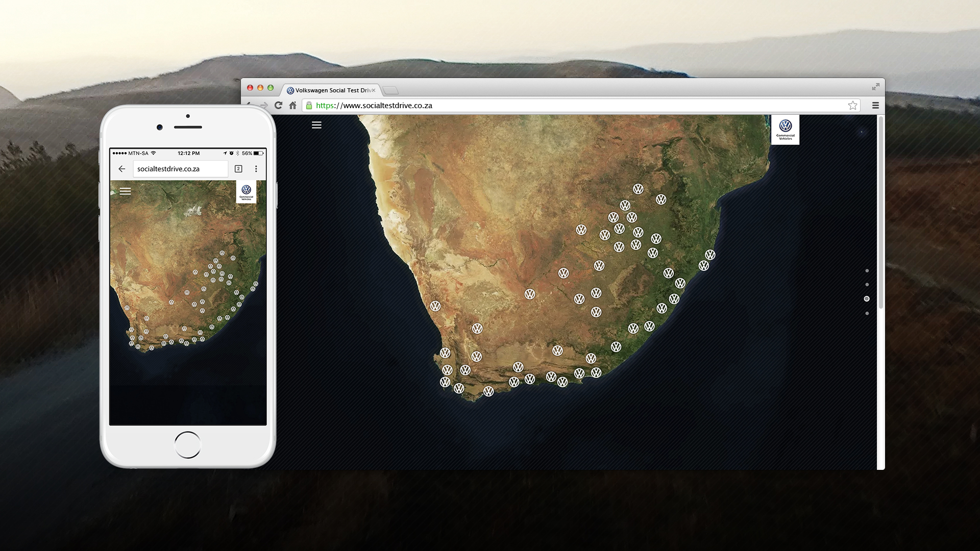Select the first page navigation dot
The width and height of the screenshot is (980, 551).
[867, 271]
